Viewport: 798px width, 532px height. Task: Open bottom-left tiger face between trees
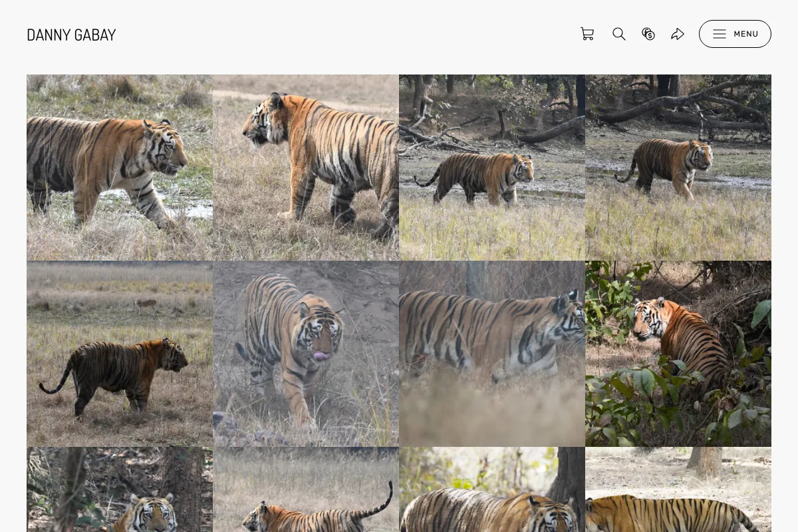click(x=120, y=489)
